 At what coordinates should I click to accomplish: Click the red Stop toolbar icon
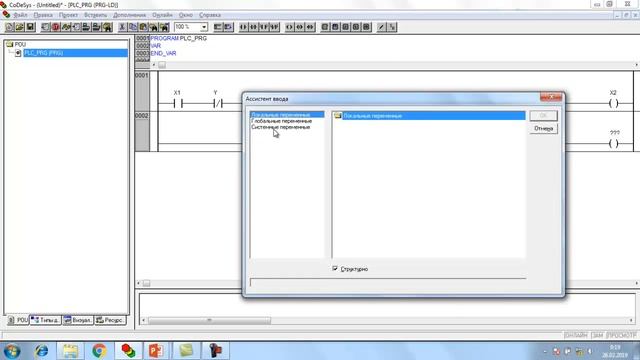click(56, 27)
